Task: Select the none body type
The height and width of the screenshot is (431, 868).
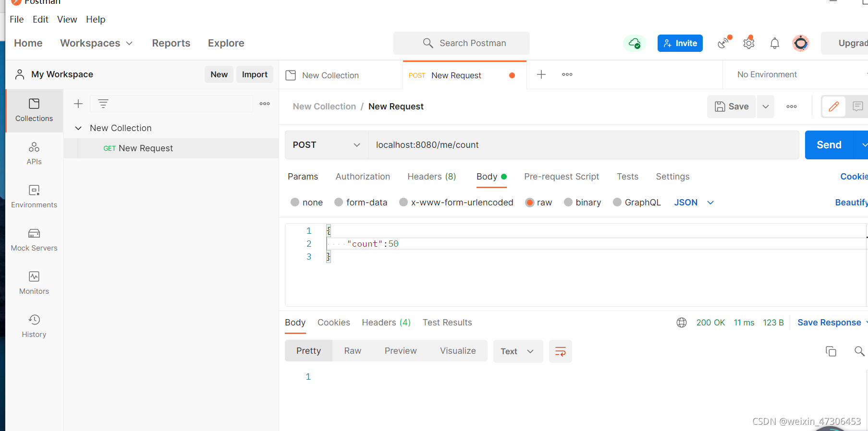Action: tap(295, 203)
